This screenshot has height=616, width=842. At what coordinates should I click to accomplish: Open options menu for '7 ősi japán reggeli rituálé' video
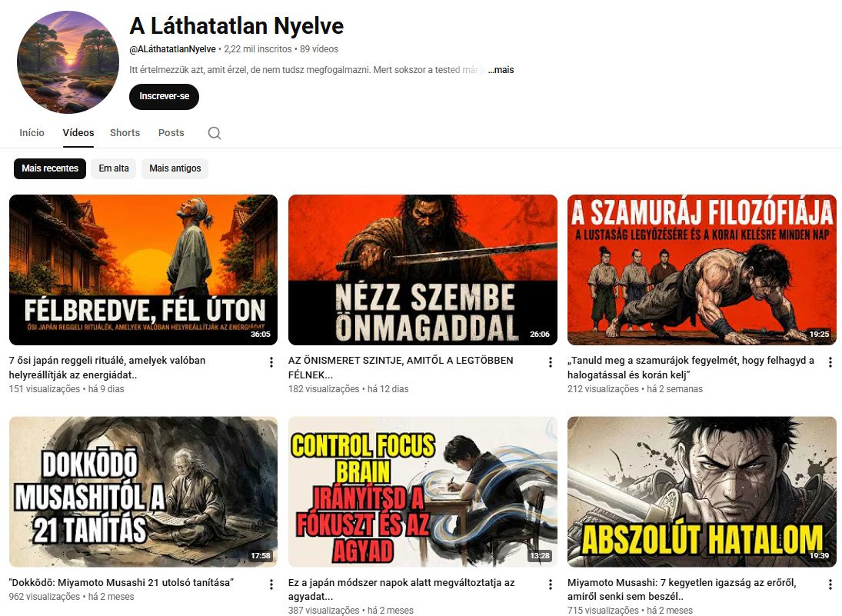(x=271, y=362)
